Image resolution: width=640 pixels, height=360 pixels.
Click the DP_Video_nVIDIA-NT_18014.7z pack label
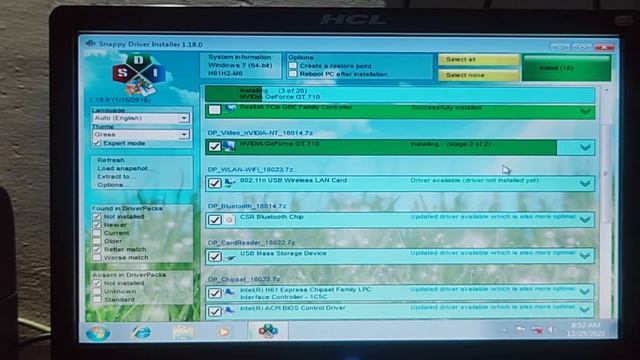click(260, 133)
